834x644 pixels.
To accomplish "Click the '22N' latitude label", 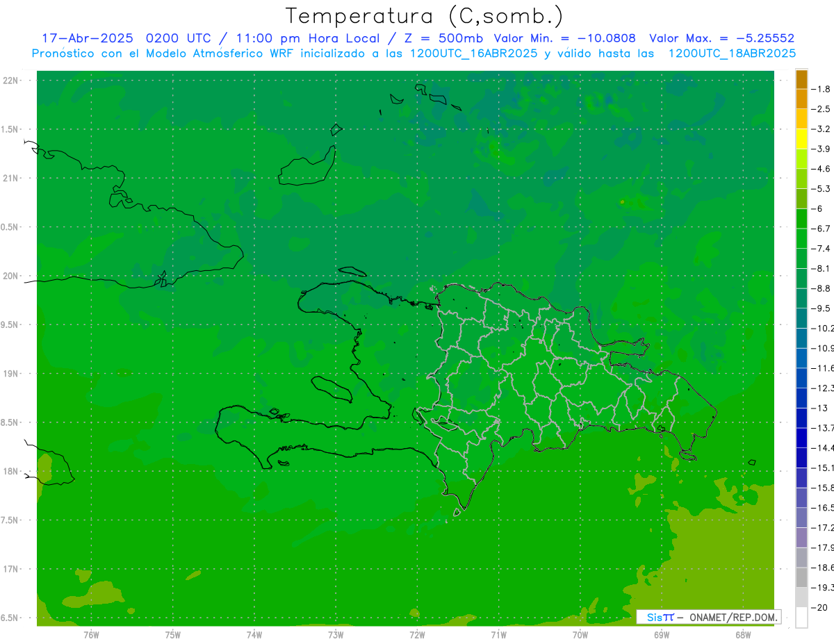I will (x=11, y=81).
